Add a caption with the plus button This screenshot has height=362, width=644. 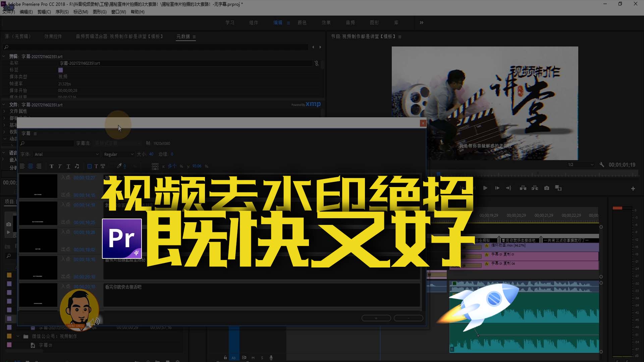(376, 318)
